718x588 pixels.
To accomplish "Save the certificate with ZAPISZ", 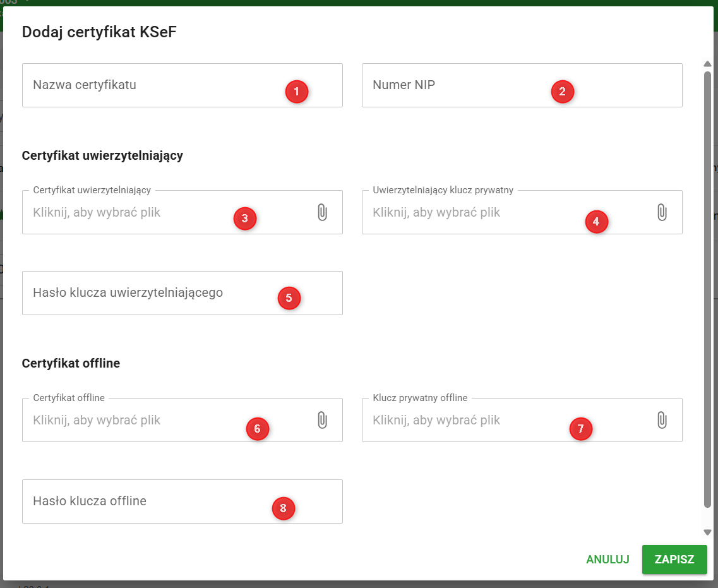I will [674, 560].
